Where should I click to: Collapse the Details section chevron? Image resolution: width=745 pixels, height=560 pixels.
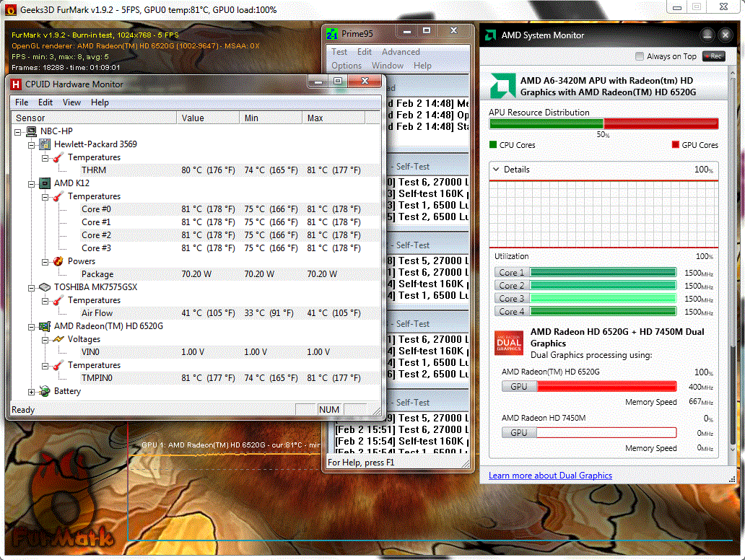coord(495,170)
